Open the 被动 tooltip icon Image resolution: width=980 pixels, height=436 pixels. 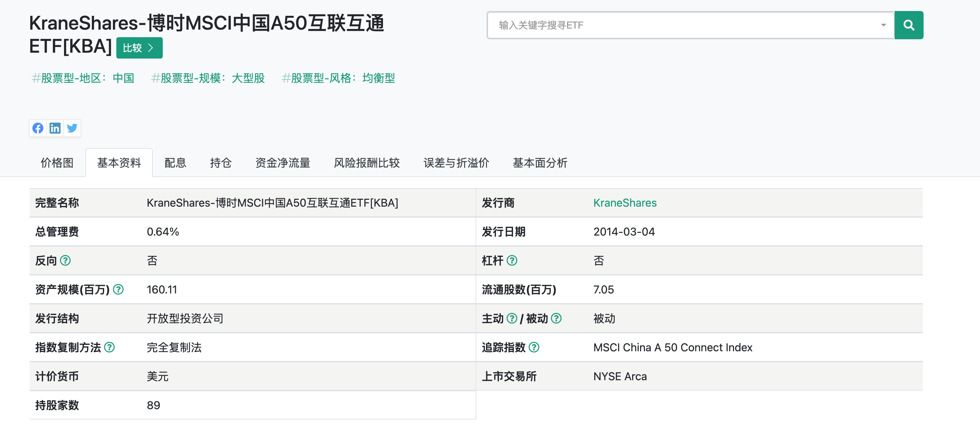pyautogui.click(x=556, y=318)
